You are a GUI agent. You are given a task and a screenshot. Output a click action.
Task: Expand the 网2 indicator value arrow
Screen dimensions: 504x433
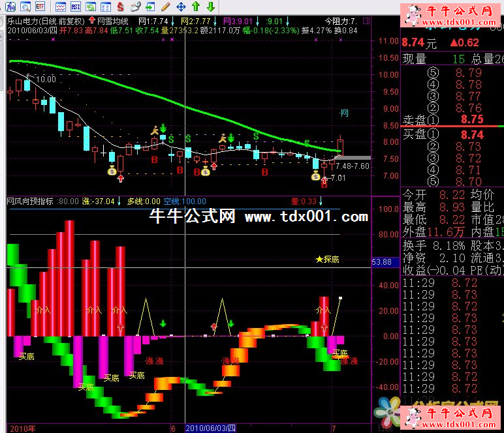pos(215,22)
